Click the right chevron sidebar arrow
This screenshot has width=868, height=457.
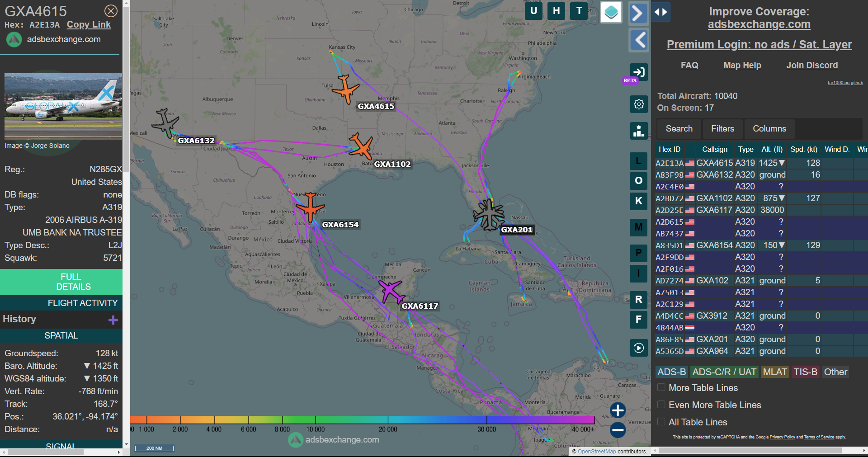pyautogui.click(x=638, y=13)
